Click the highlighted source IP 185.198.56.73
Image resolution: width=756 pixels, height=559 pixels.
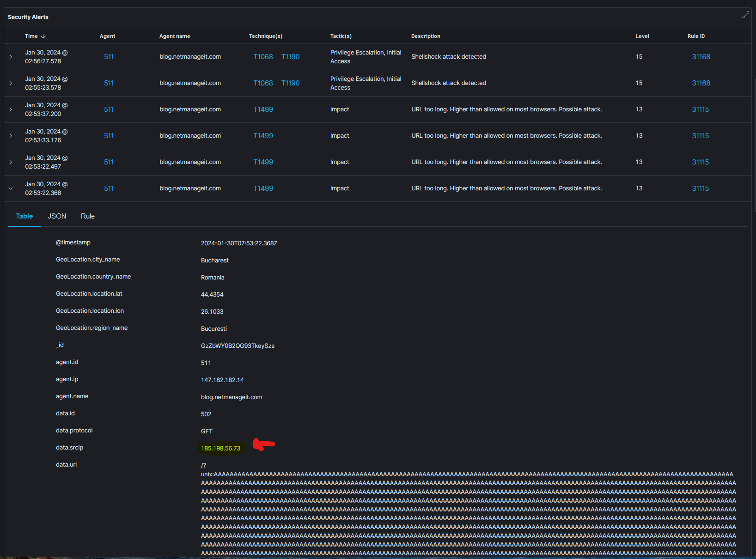220,448
